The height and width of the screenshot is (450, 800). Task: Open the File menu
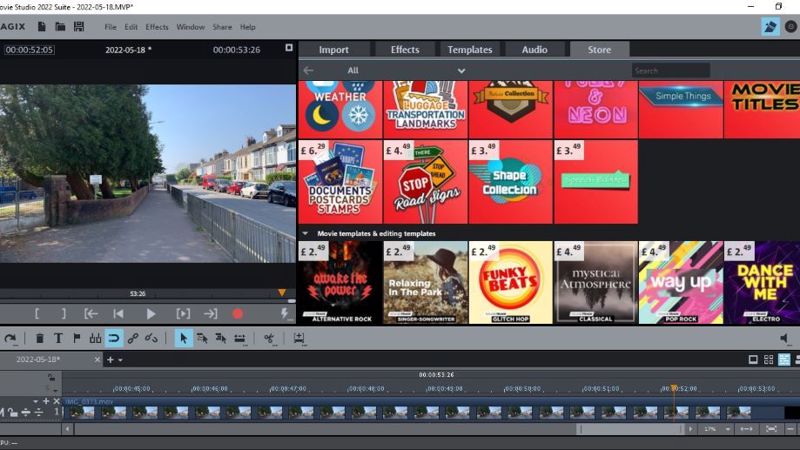click(110, 27)
